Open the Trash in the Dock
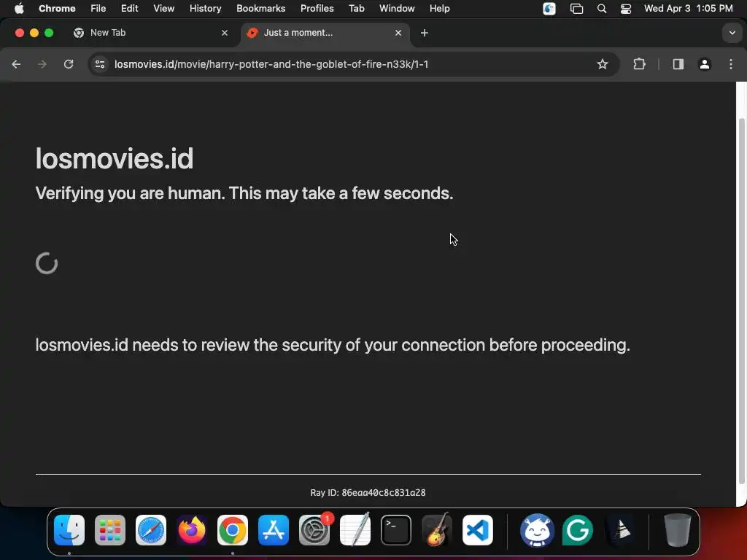Screen dimensions: 747x560 click(678, 530)
